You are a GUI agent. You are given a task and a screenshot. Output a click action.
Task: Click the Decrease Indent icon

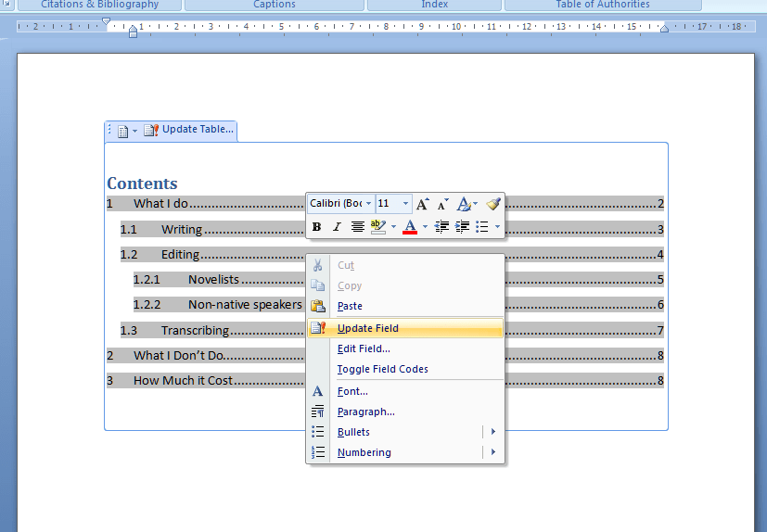(x=442, y=227)
